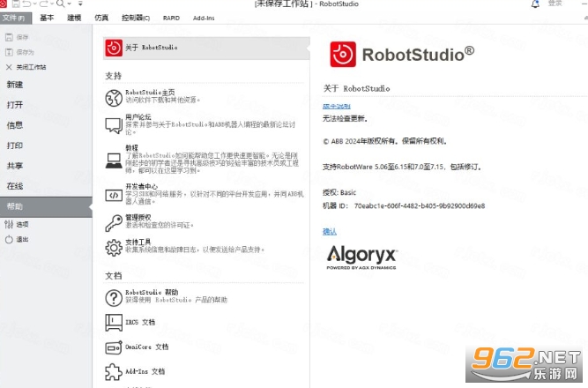The height and width of the screenshot is (388, 588).
Task: Click the 授权: Basic license text
Action: 339,192
